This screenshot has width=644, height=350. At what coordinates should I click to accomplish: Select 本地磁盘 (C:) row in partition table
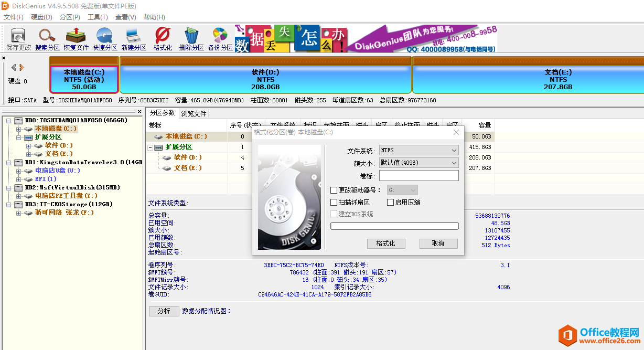320,136
